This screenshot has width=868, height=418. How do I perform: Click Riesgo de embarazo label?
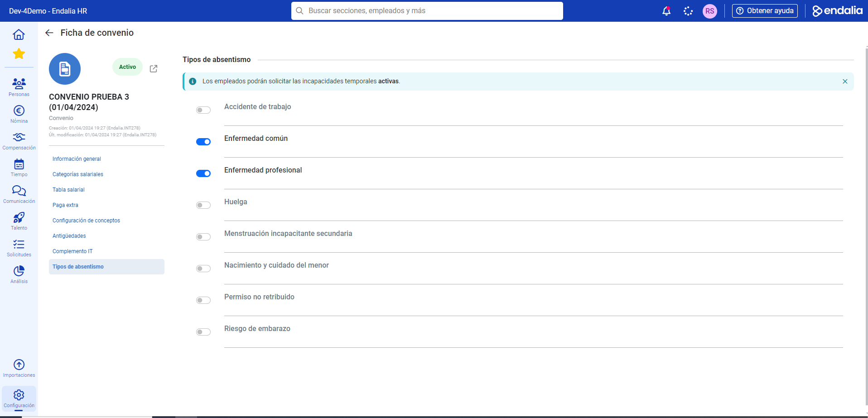[x=257, y=329]
